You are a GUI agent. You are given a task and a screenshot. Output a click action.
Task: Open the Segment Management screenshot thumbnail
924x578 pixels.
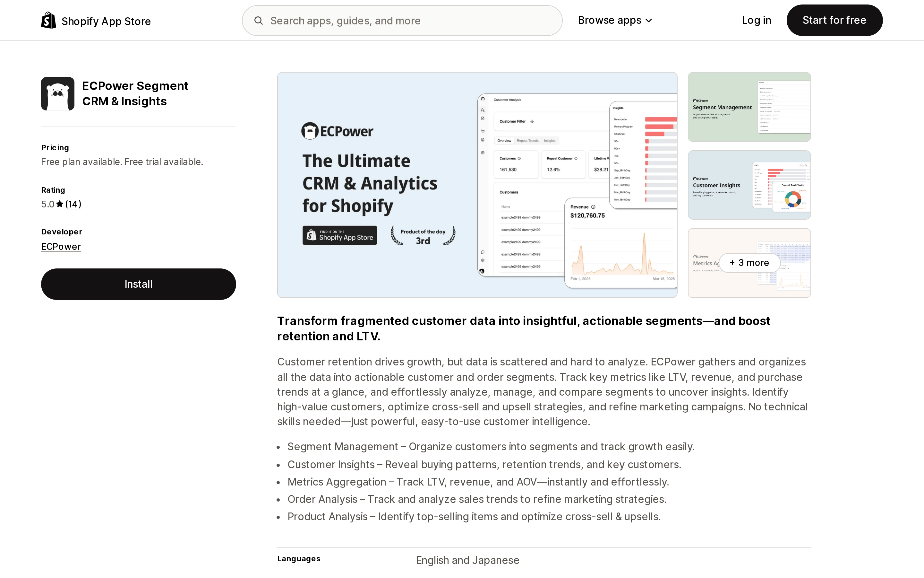click(749, 107)
